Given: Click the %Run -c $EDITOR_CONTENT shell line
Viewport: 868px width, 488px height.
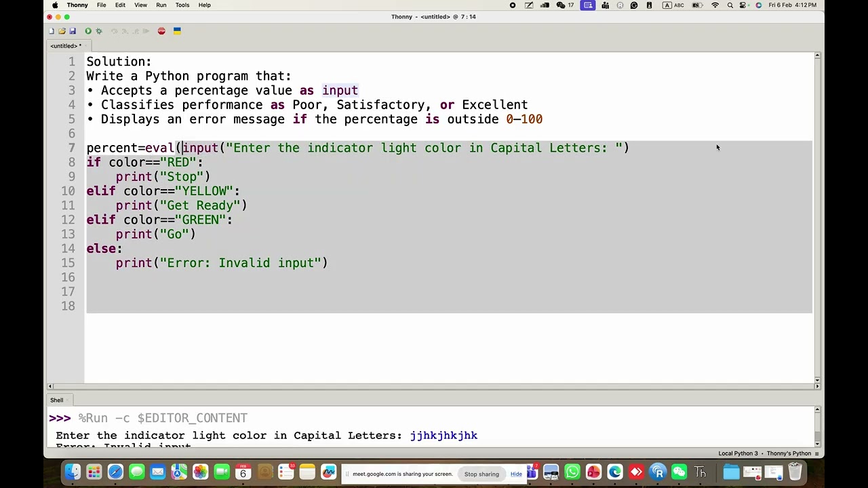Looking at the screenshot, I should (x=163, y=418).
